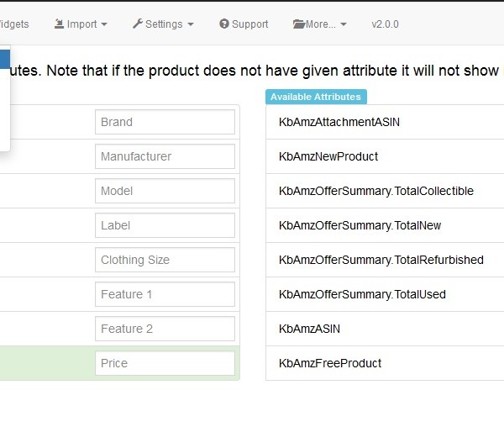Select the KbAmzNewProduct attribute
Screen dimensions: 504x427
click(385, 156)
